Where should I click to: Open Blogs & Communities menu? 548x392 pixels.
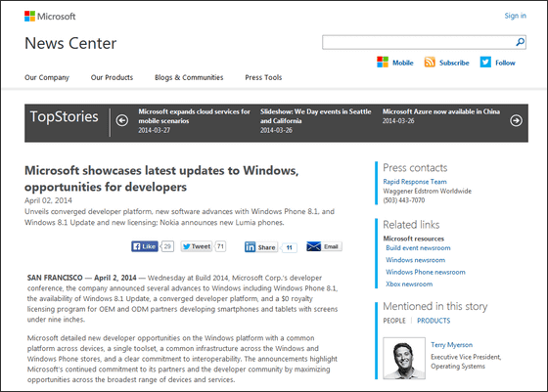pyautogui.click(x=189, y=77)
